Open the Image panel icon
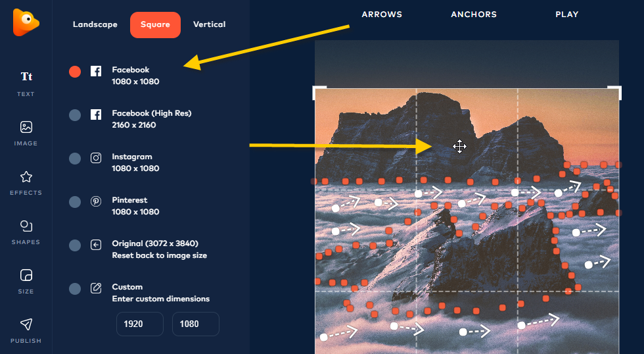Screen dimensions: 644x354 tap(26, 127)
